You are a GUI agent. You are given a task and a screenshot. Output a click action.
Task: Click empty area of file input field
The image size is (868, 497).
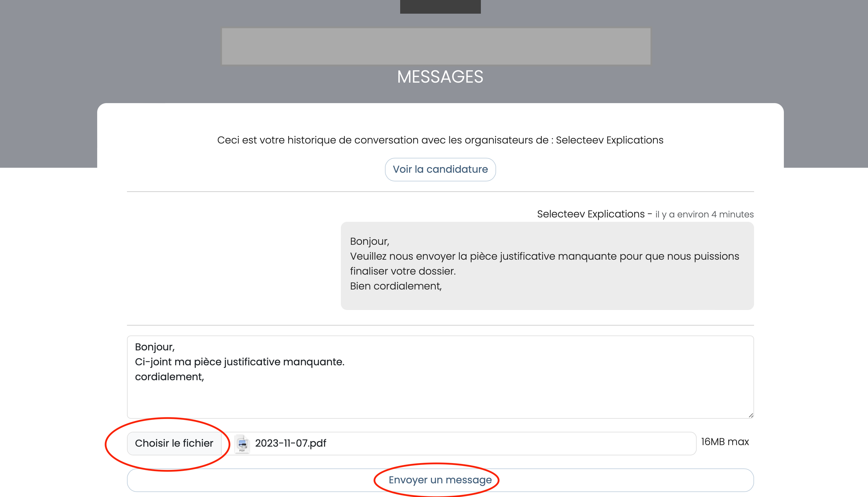click(512, 443)
